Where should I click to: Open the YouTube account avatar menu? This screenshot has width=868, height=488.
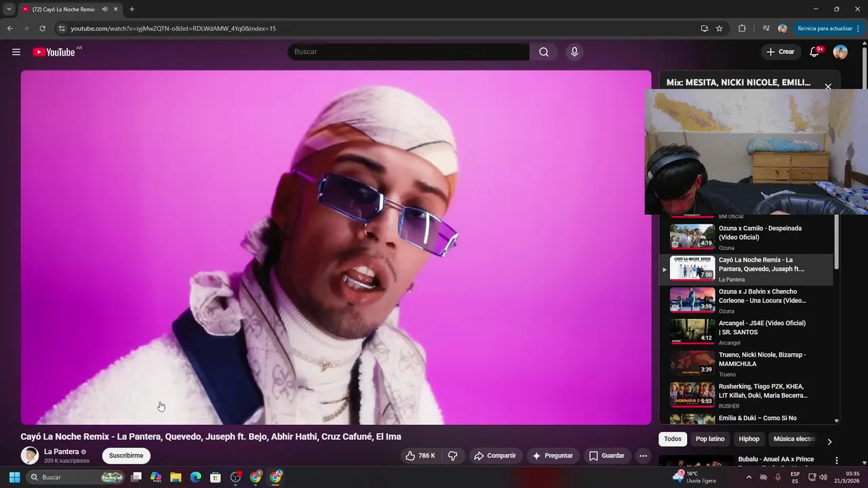tap(840, 52)
